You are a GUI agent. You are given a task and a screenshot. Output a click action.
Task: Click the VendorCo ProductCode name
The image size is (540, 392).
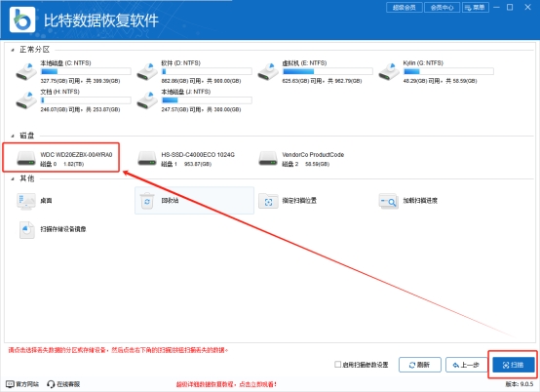(313, 155)
